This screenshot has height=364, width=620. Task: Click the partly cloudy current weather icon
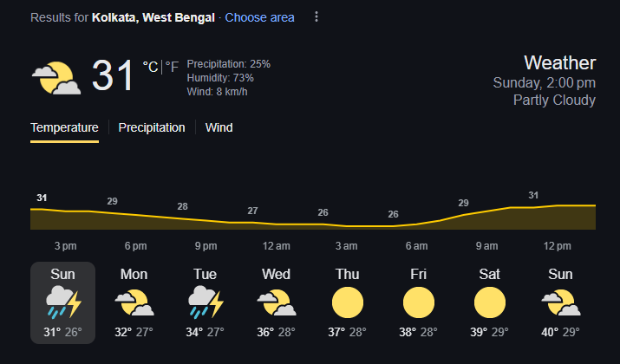[56, 78]
